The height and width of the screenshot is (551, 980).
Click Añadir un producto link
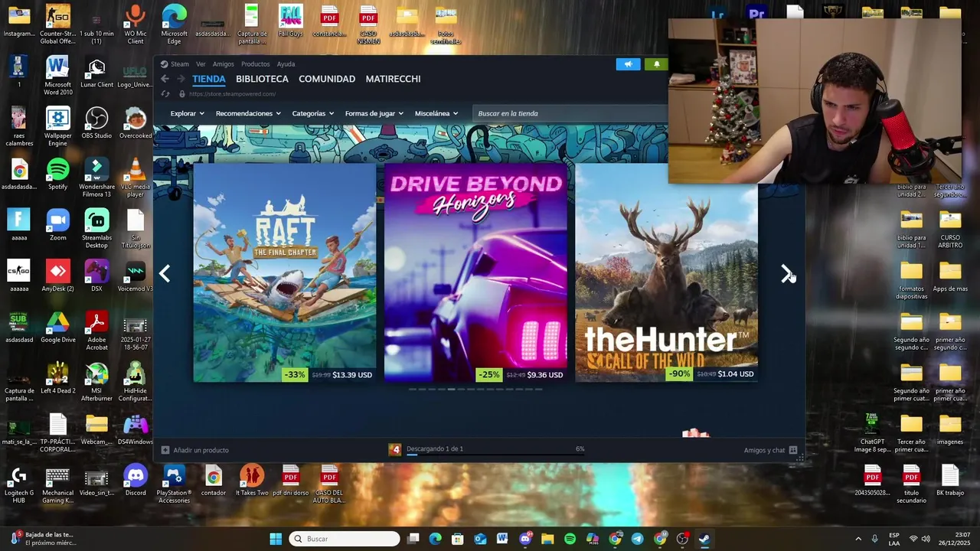tap(201, 450)
